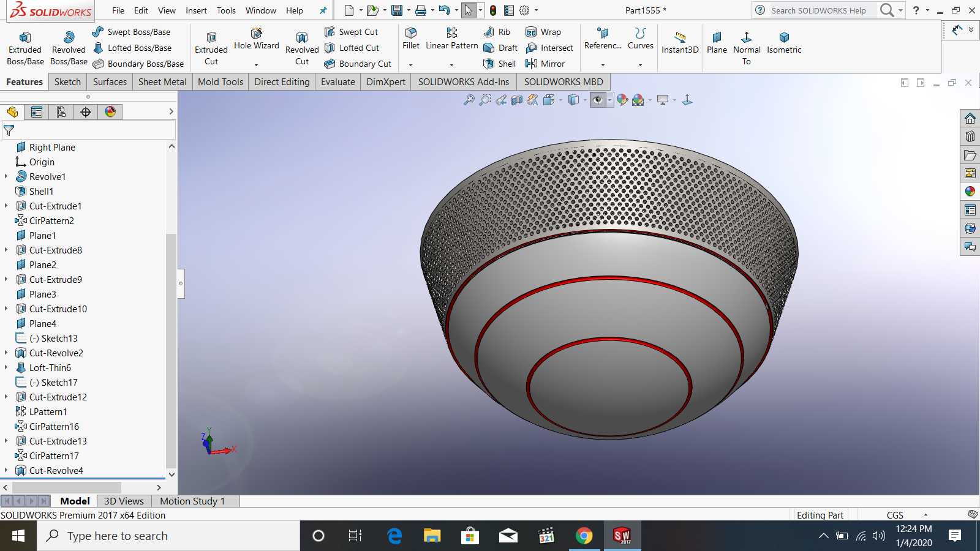Select the Extruded Cut tool
This screenshot has height=551, width=980.
211,48
